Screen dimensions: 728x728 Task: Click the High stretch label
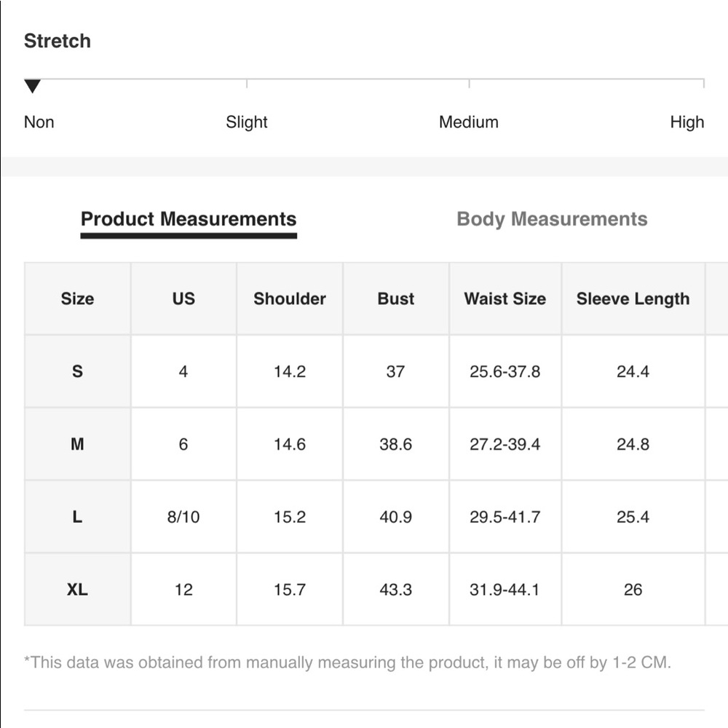tap(687, 122)
